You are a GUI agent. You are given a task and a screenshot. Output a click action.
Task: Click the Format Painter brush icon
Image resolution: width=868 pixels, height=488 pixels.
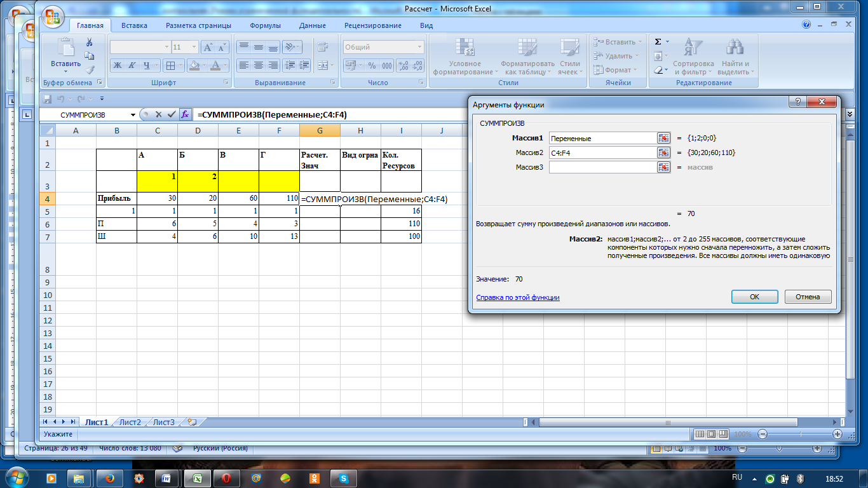pyautogui.click(x=90, y=70)
